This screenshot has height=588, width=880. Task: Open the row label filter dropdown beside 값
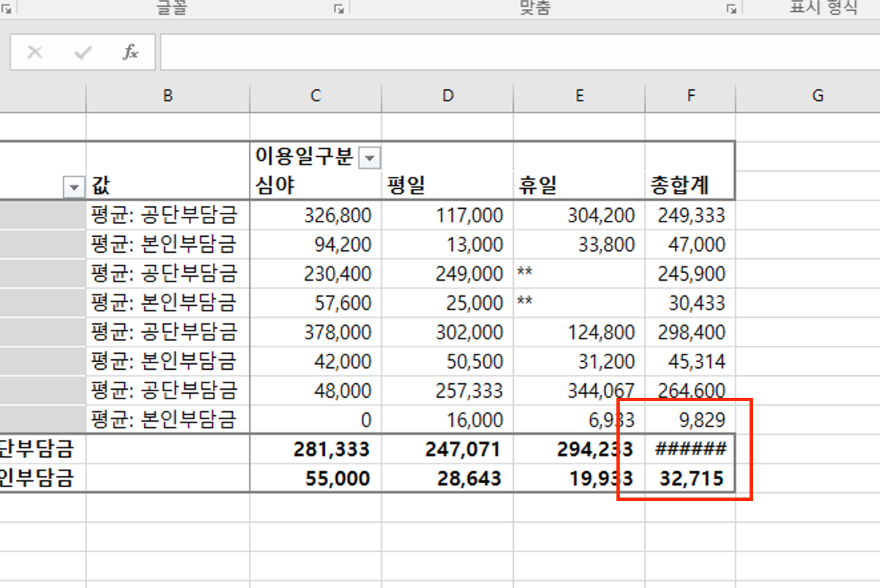click(x=74, y=188)
